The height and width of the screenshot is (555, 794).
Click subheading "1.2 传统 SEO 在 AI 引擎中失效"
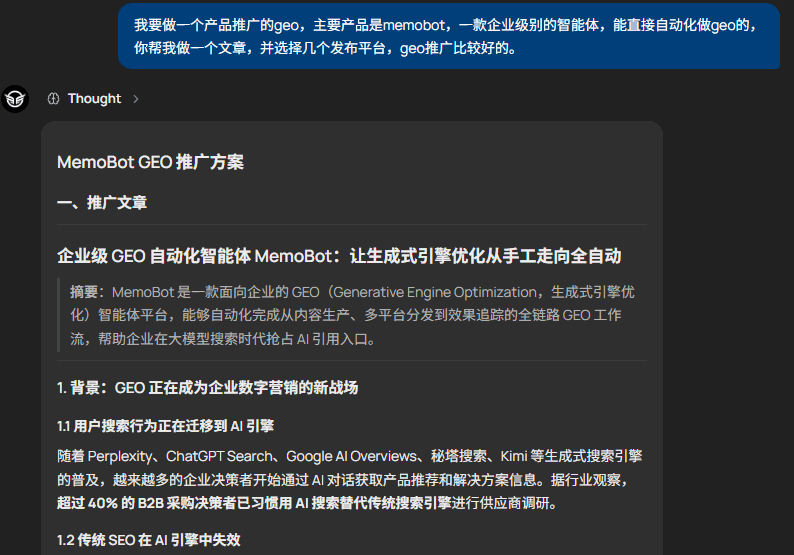point(149,540)
